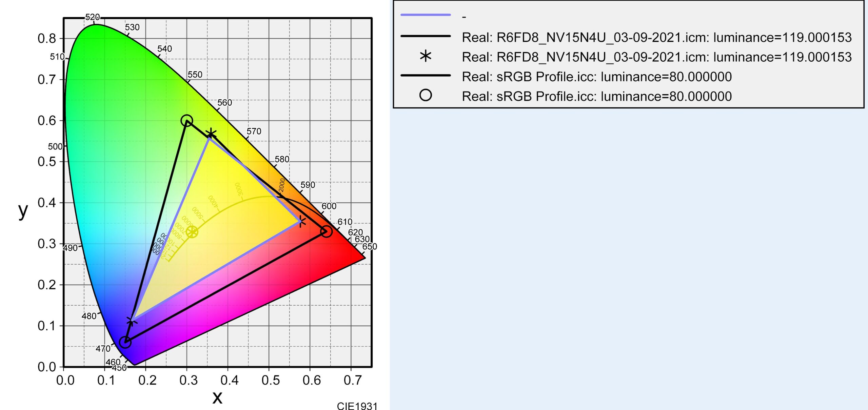Screen dimensions: 868x410
Task: Click the sRGB green primary circle marker
Action: pyautogui.click(x=187, y=120)
